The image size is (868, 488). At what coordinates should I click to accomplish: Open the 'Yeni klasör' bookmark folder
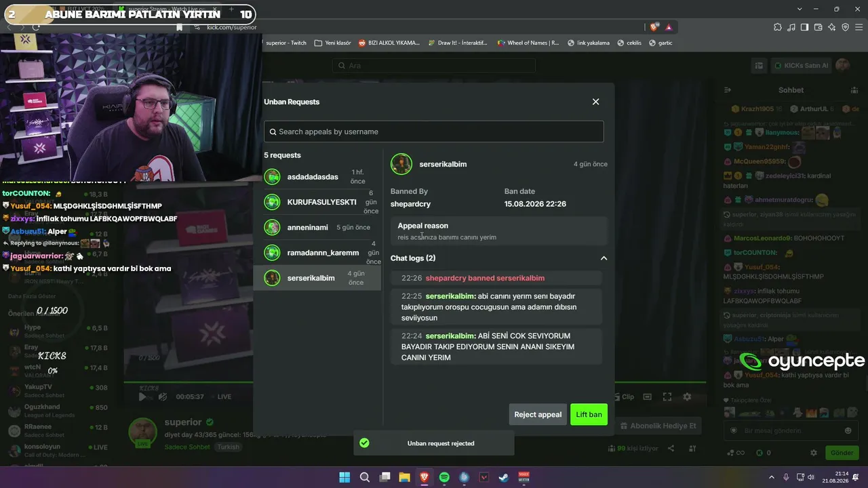pos(332,43)
